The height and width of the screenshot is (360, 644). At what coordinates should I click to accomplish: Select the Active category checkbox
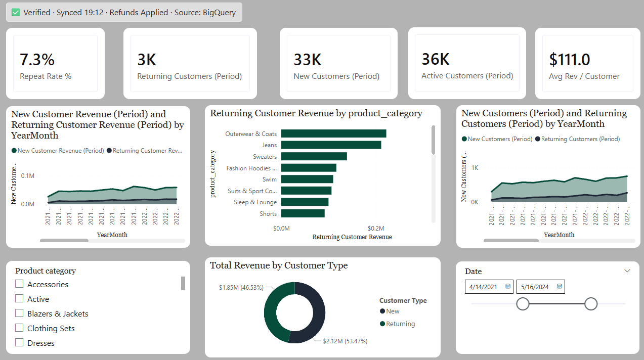[x=19, y=299]
